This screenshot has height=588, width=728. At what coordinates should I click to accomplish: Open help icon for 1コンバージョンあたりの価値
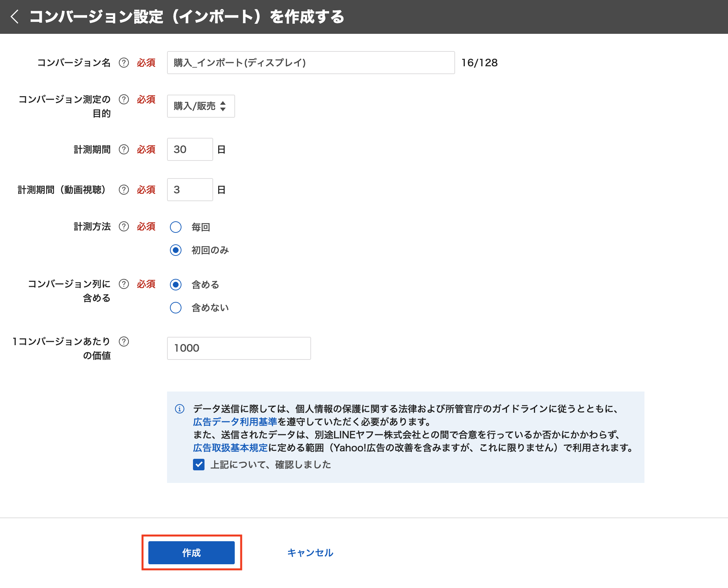coord(124,342)
